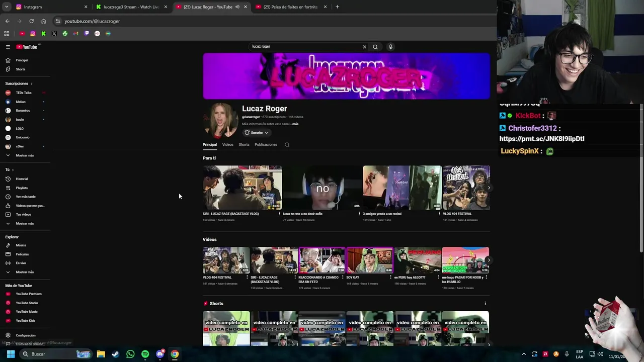The image size is (644, 362).
Task: Open the Suscripciones section chevron
Action: coord(31,83)
